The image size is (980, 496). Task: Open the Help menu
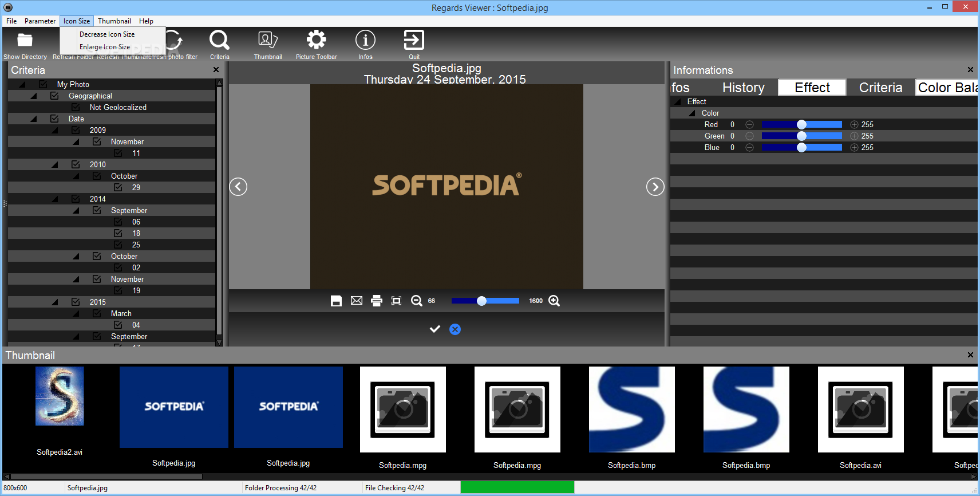[146, 21]
